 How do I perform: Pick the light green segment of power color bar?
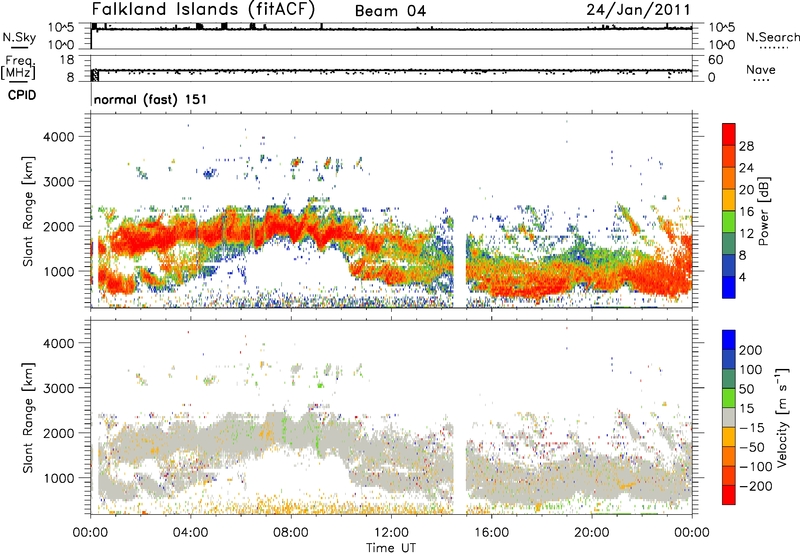pos(729,221)
